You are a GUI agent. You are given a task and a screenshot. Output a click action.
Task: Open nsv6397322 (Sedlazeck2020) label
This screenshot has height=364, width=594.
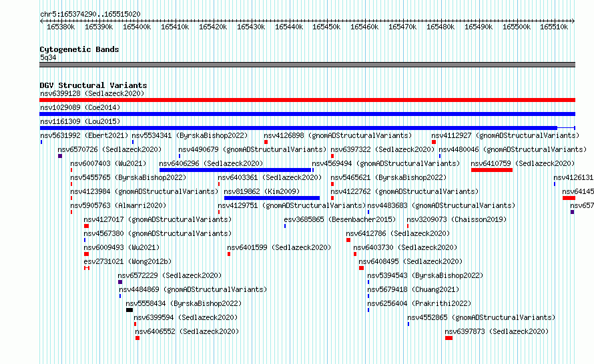pyautogui.click(x=382, y=149)
